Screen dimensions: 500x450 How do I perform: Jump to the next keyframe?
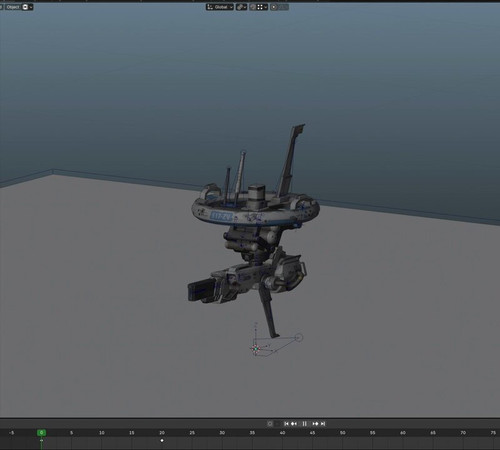tap(315, 424)
